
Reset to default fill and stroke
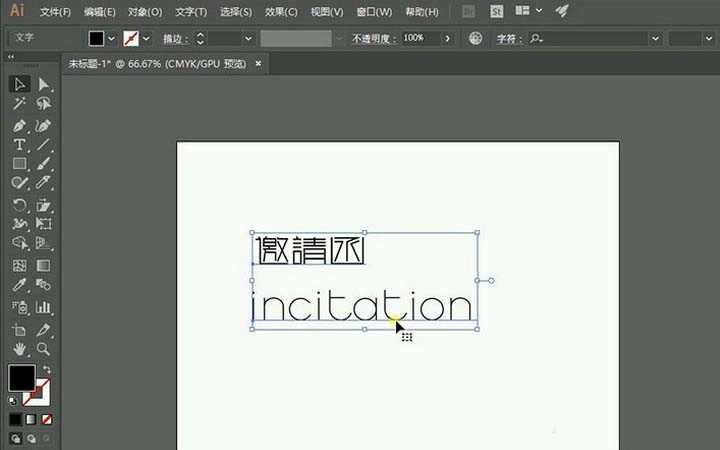coord(12,400)
